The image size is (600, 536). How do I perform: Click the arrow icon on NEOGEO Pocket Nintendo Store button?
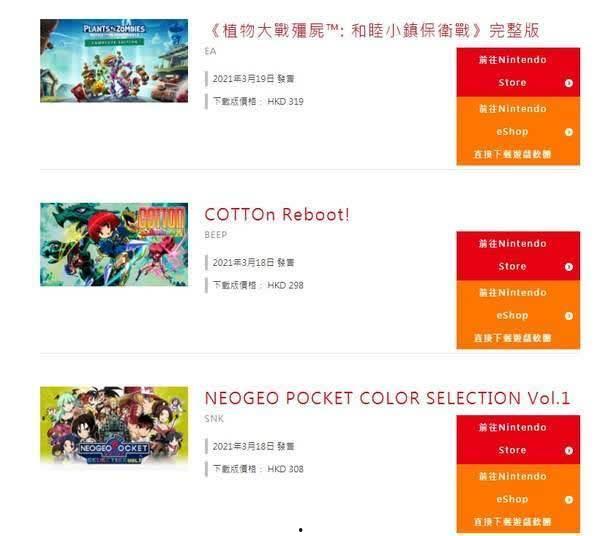[x=569, y=451]
